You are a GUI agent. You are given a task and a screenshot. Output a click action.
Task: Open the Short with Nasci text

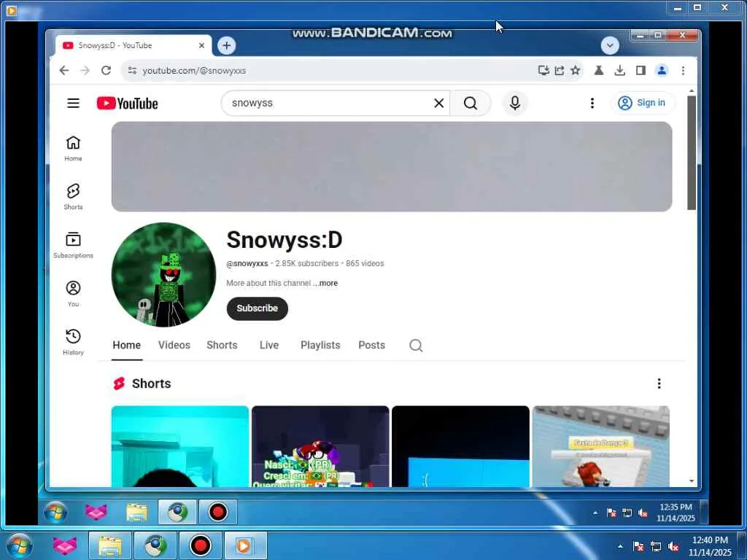(x=320, y=447)
